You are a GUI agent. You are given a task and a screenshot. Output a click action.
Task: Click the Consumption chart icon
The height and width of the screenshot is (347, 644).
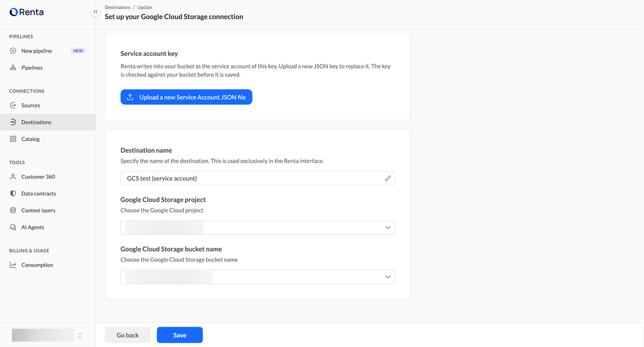pos(13,265)
